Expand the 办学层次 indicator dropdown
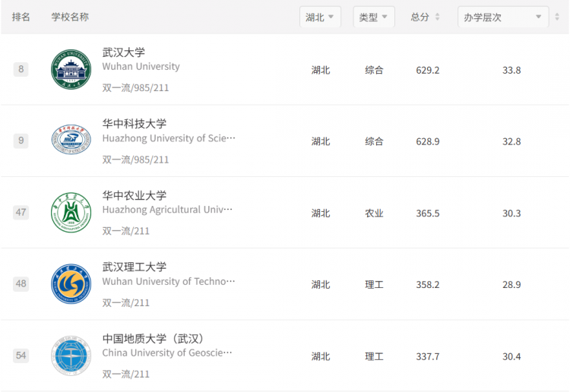Screen dimensions: 570x392 pos(503,17)
